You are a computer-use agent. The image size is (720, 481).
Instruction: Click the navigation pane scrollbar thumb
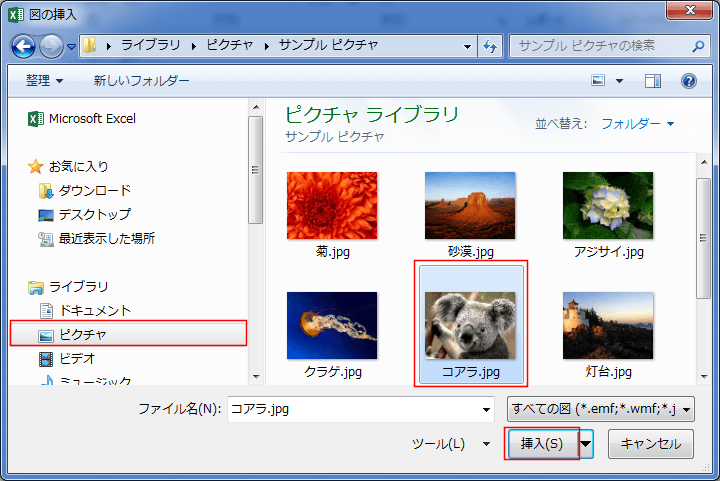pyautogui.click(x=255, y=170)
